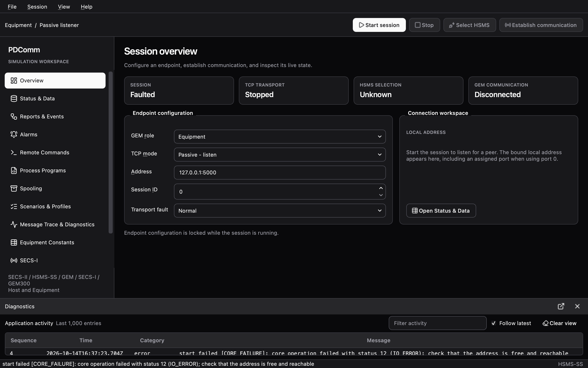588x368 pixels.
Task: Open the GEM role dropdown
Action: pyautogui.click(x=280, y=137)
